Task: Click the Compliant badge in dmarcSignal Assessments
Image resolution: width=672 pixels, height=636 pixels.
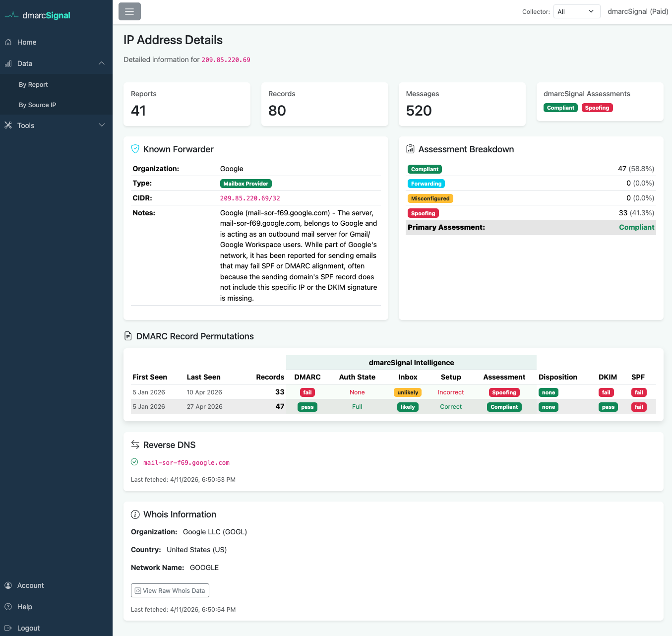Action: point(560,108)
